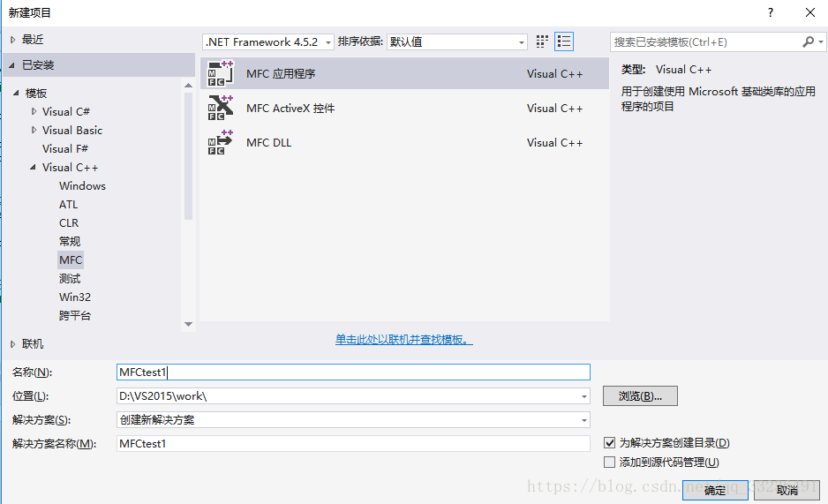Click the template tree scrollbar thumb

[189, 155]
